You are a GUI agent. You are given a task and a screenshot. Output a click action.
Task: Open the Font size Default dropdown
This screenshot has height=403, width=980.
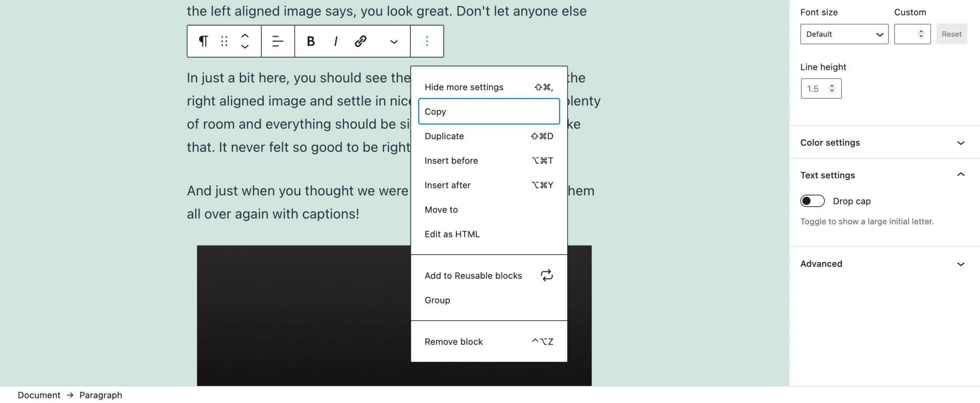(x=844, y=34)
